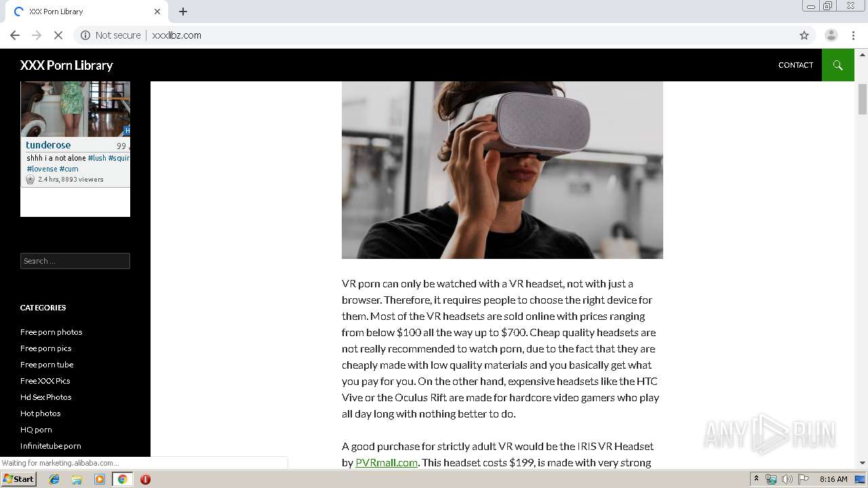Open the red circular taskbar icon
Viewport: 868px width, 488px height.
click(x=145, y=479)
